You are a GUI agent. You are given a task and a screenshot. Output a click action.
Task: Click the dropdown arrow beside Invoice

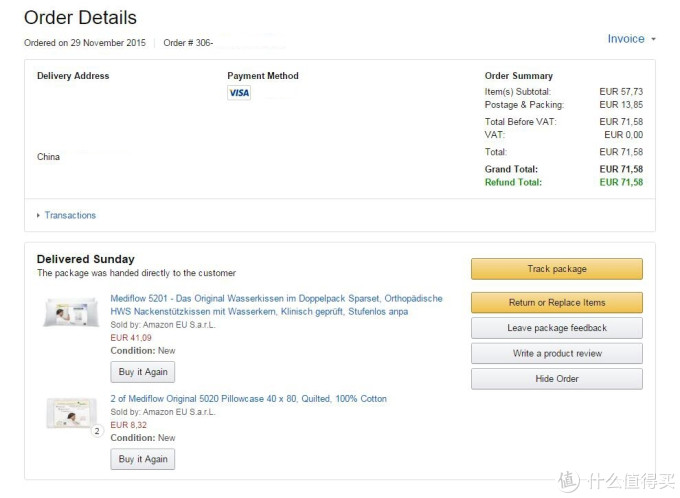coord(653,40)
